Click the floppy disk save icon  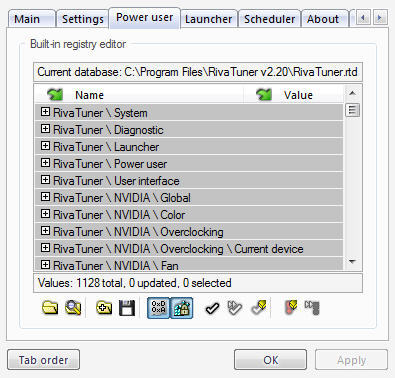(x=127, y=308)
